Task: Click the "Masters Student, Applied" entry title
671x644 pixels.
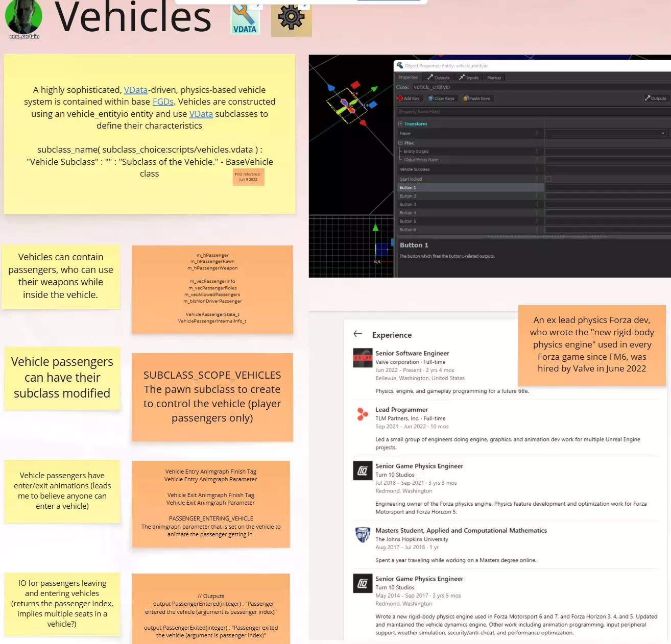Action: point(461,531)
